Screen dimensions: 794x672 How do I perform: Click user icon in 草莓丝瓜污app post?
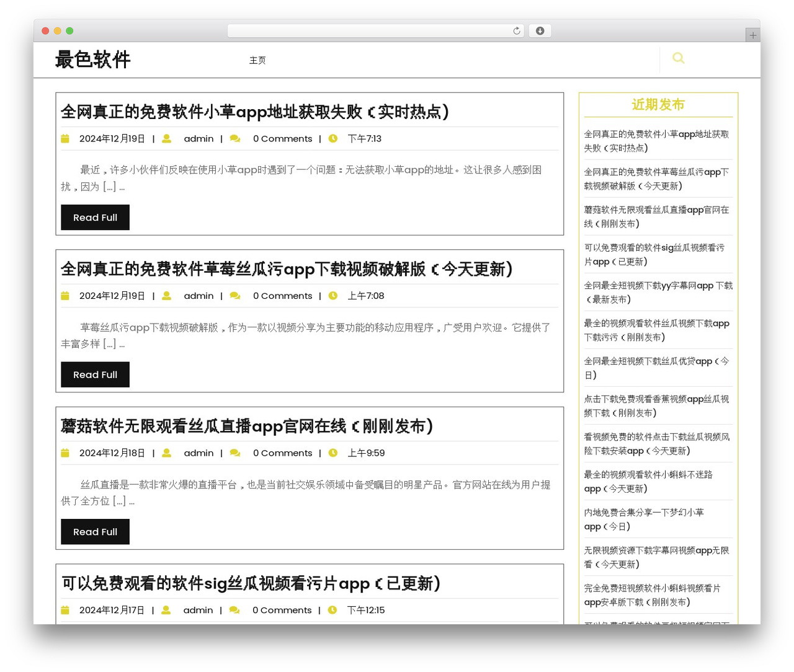(167, 296)
